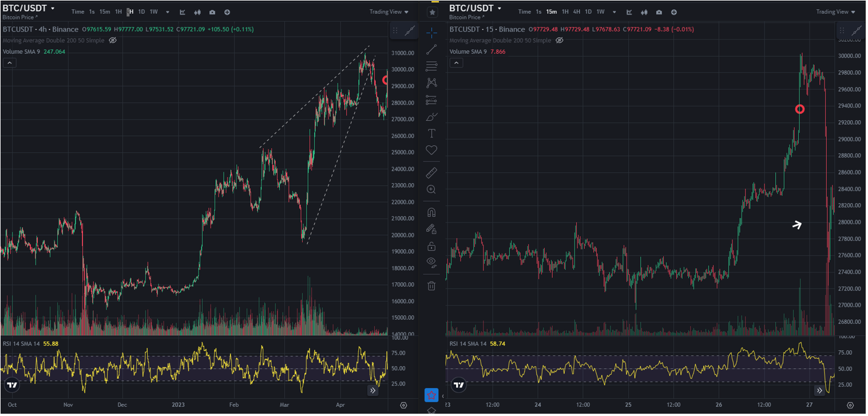Select line tool in left chart floating toolbar
868x416 pixels.
410,31
